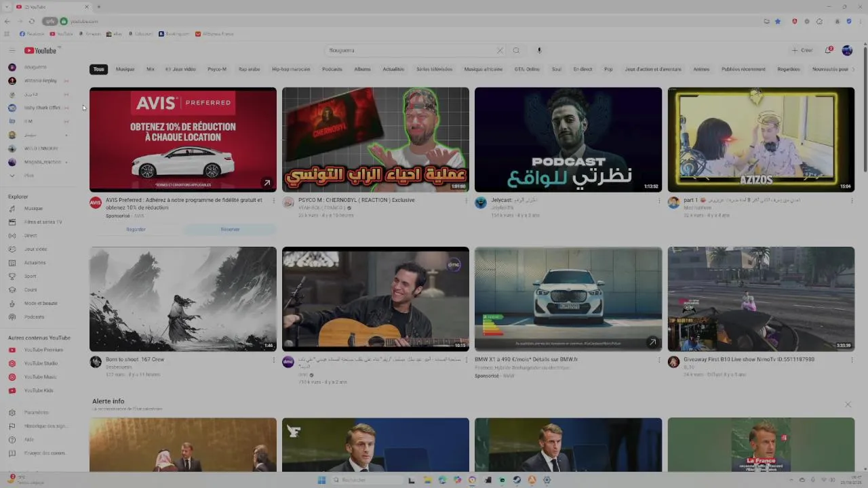Open Mode et beauté in sidebar
This screenshot has height=488, width=868.
(x=41, y=304)
